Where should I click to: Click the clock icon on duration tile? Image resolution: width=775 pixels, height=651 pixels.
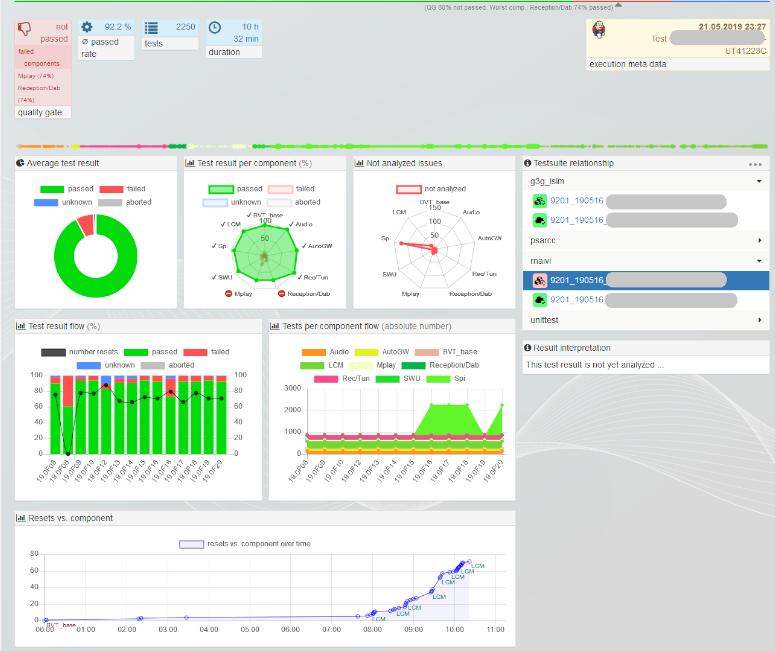[217, 28]
